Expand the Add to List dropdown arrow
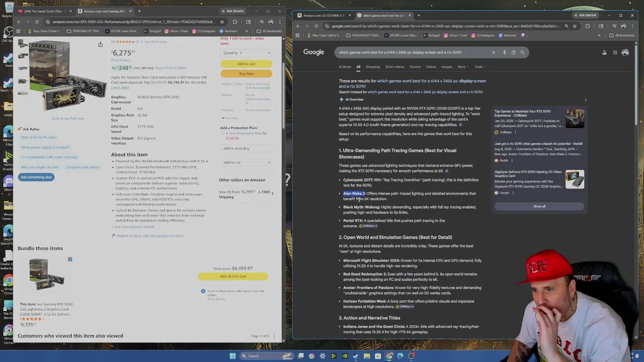The height and width of the screenshot is (362, 644). click(x=269, y=162)
